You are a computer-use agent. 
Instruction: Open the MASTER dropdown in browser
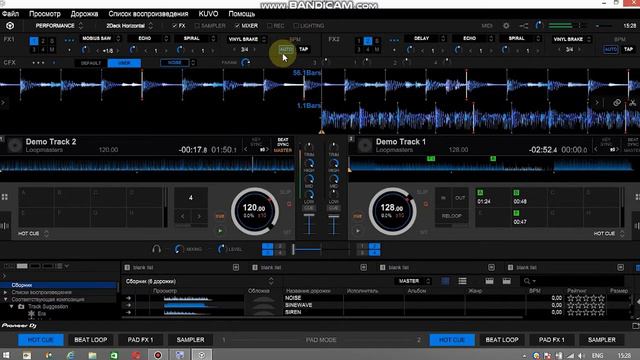coord(412,281)
